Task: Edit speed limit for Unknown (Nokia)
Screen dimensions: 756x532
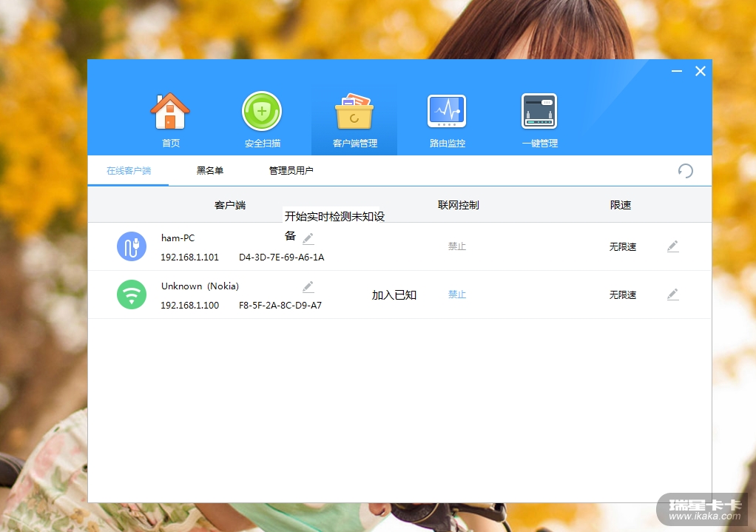Action: 672,294
